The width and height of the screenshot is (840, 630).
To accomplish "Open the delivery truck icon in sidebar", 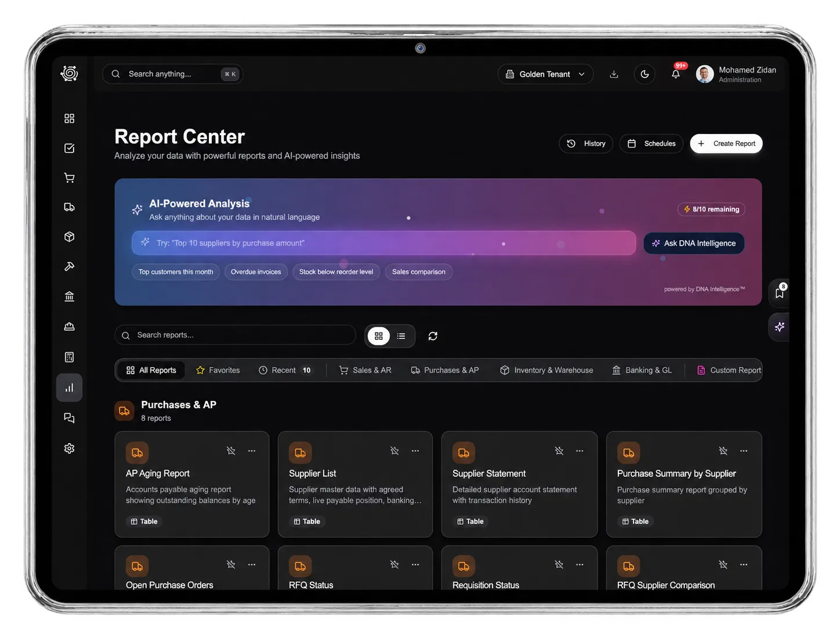I will point(69,207).
